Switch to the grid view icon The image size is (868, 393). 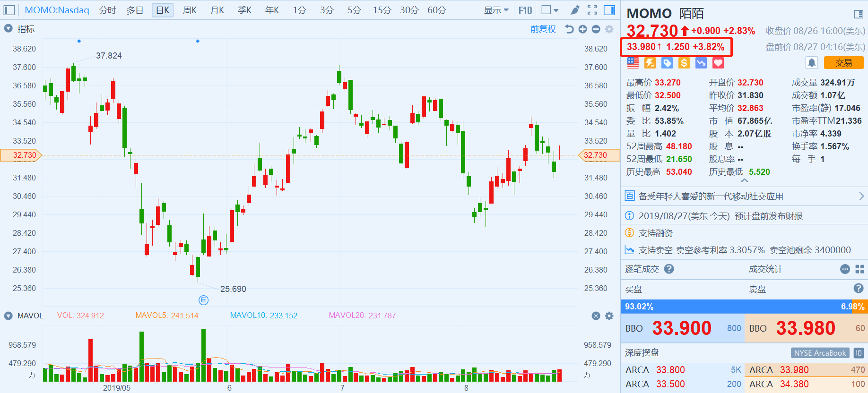859,269
